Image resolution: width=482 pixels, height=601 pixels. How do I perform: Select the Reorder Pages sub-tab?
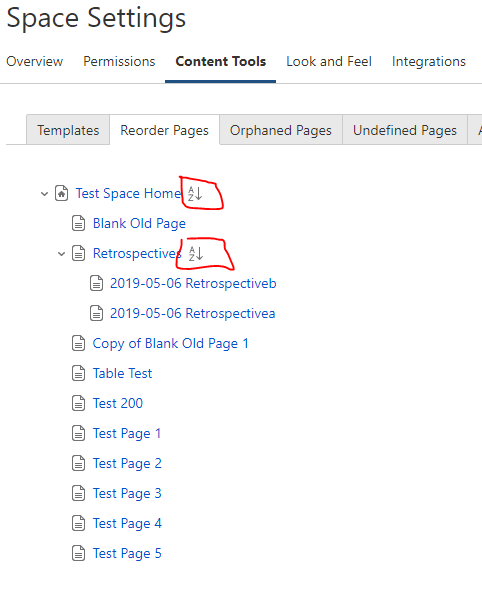[x=164, y=130]
